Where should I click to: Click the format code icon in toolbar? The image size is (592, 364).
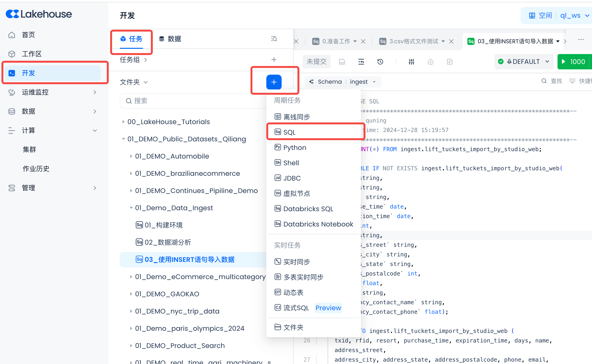(361, 62)
